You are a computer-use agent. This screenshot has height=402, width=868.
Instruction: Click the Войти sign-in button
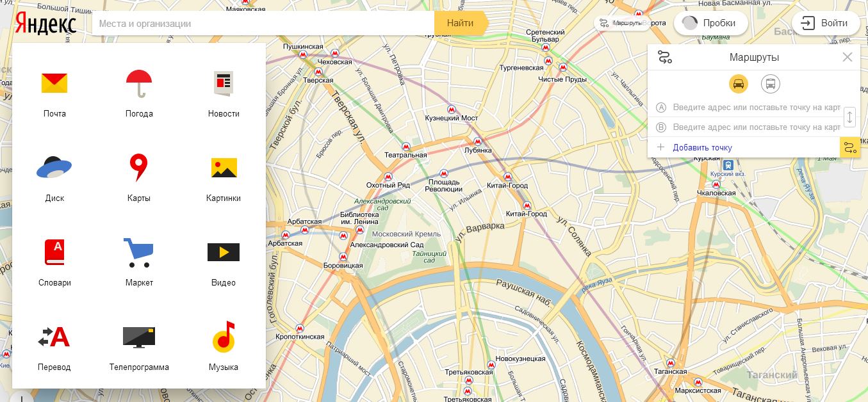[825, 23]
